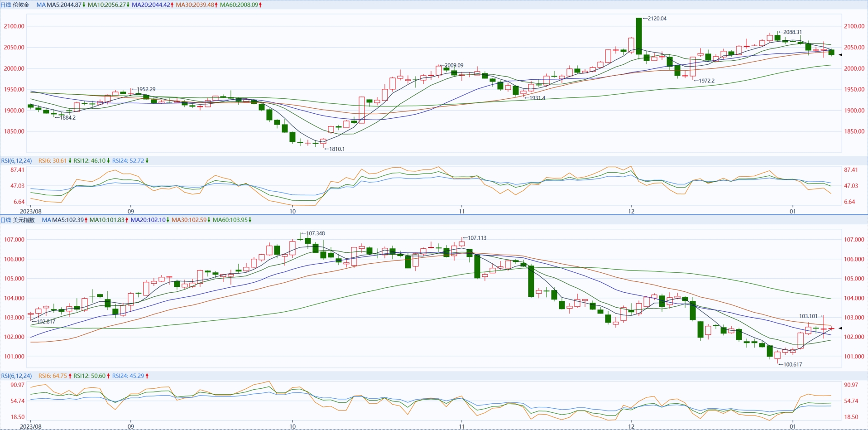Click the 2088.31 peak annotation
868x430 pixels.
pos(792,32)
